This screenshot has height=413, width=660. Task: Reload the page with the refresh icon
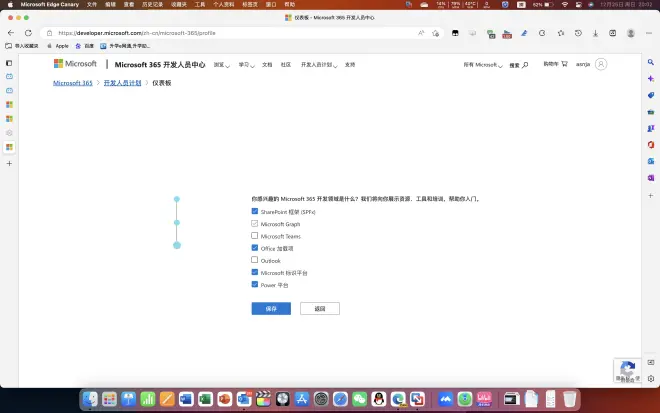pyautogui.click(x=28, y=33)
